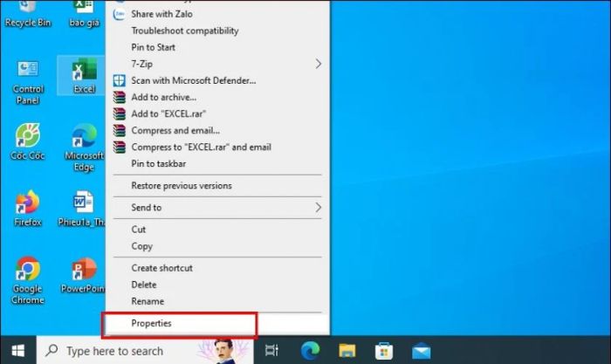
Task: Open the Mail app in taskbar
Action: (x=422, y=351)
